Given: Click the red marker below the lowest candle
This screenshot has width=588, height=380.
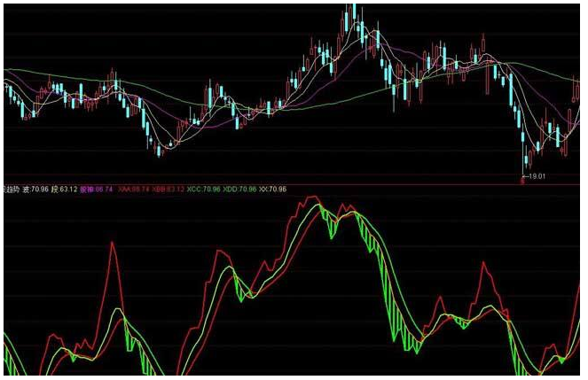Looking at the screenshot, I should click(x=522, y=180).
